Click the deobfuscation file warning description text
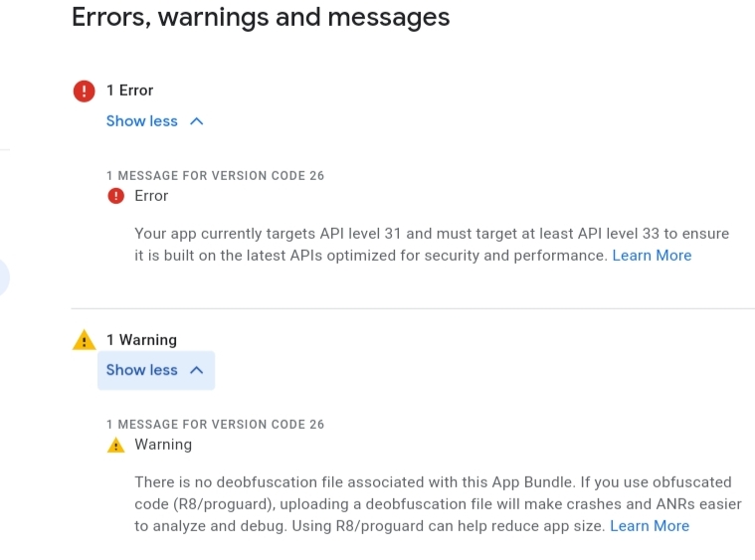The height and width of the screenshot is (560, 755). [x=438, y=504]
